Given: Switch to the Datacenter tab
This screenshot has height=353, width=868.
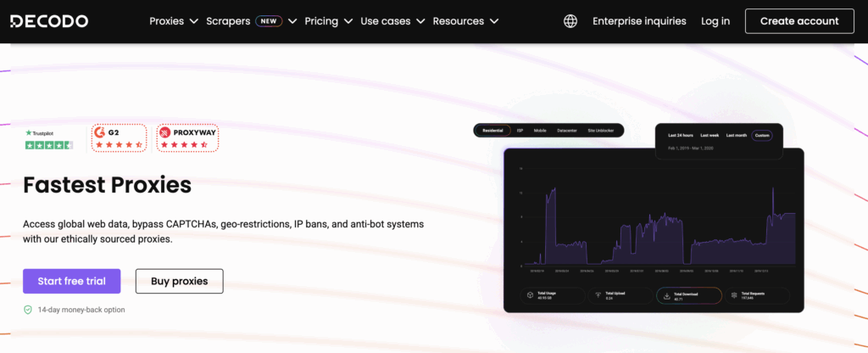Looking at the screenshot, I should pos(567,131).
